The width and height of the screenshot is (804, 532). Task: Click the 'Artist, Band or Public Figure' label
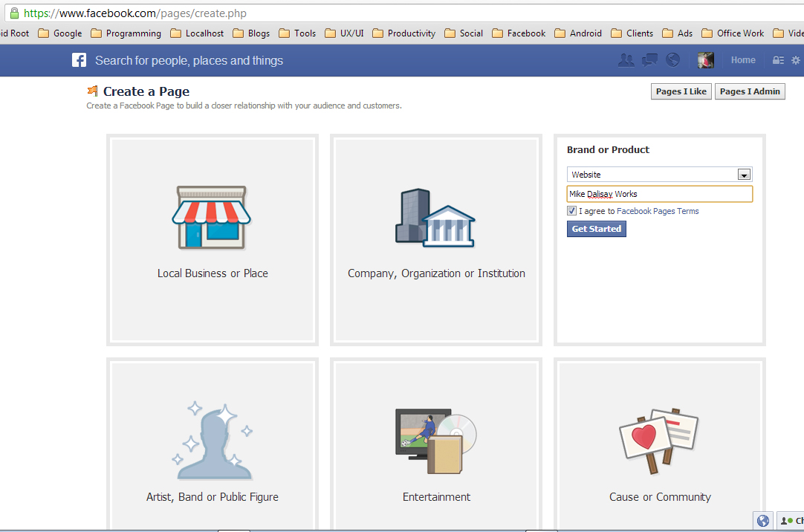tap(213, 496)
